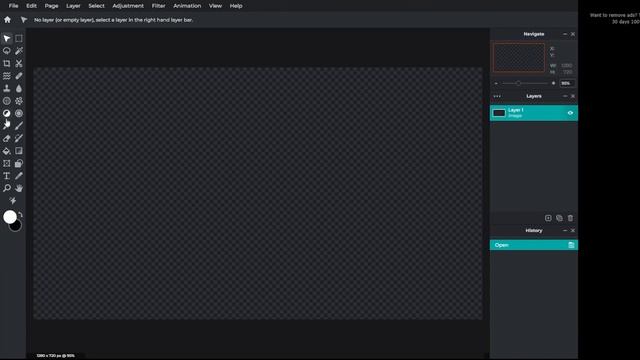Select the Arrange (move) tool
This screenshot has height=360, width=640.
pos(7,38)
